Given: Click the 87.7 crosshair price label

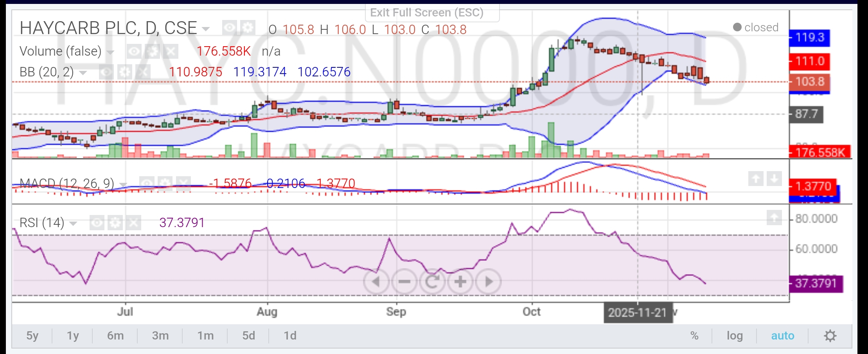Looking at the screenshot, I should pos(806,114).
